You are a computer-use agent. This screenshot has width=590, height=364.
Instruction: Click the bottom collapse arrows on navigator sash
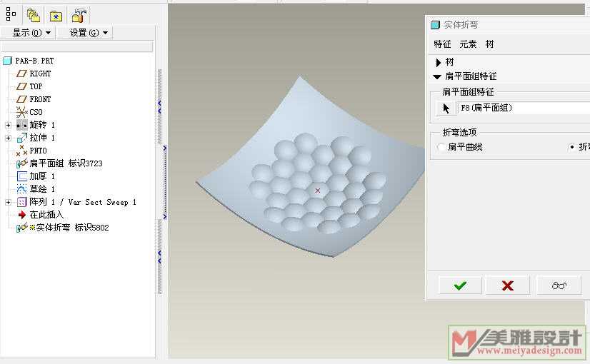[159, 256]
